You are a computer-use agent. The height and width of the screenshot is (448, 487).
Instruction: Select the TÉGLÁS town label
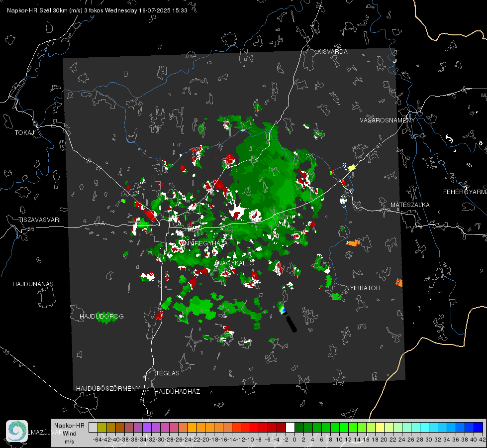pos(168,373)
